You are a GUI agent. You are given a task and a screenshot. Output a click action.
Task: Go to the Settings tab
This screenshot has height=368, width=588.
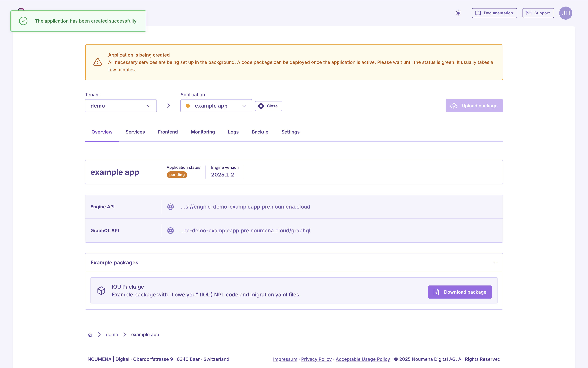(x=290, y=132)
